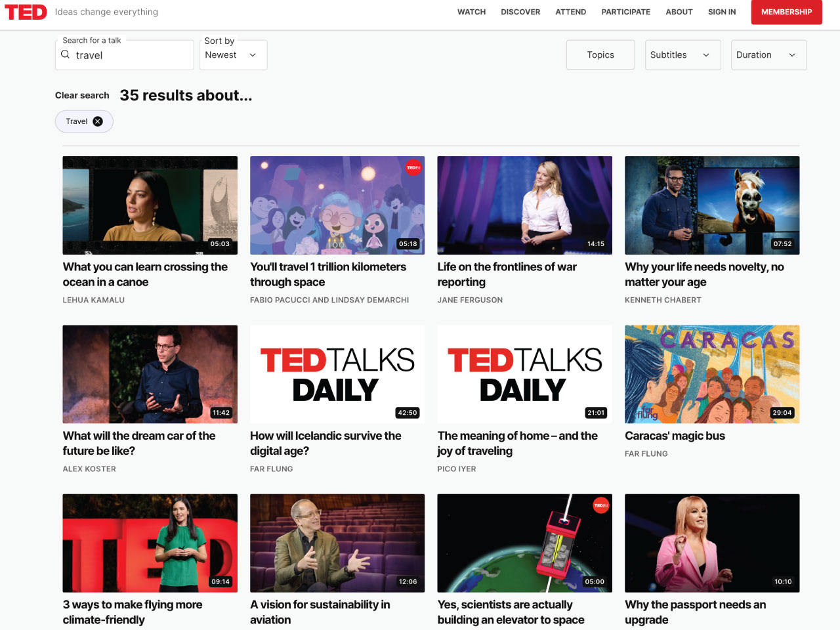This screenshot has width=840, height=630.
Task: Open the Alex Koster dream car thumbnail
Action: click(x=150, y=374)
